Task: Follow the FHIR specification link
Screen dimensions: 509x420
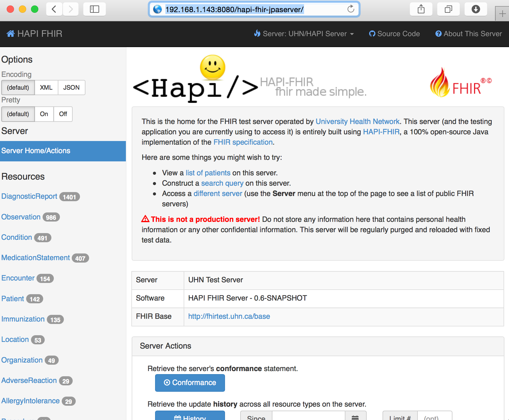Action: (x=243, y=142)
